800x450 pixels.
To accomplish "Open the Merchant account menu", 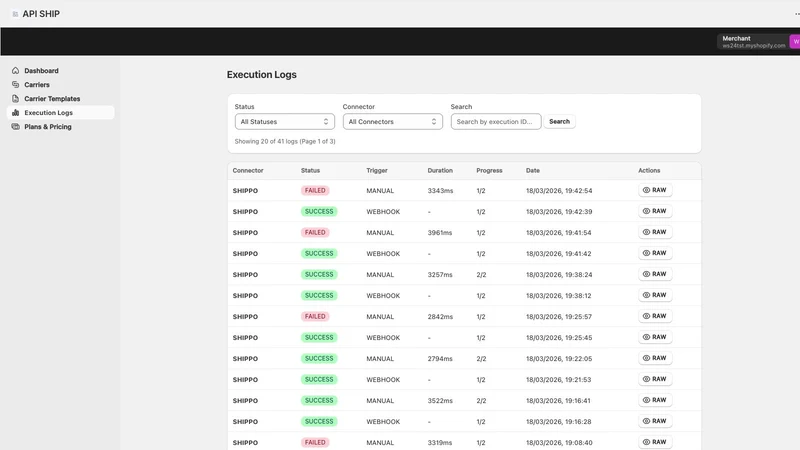I will (758, 42).
